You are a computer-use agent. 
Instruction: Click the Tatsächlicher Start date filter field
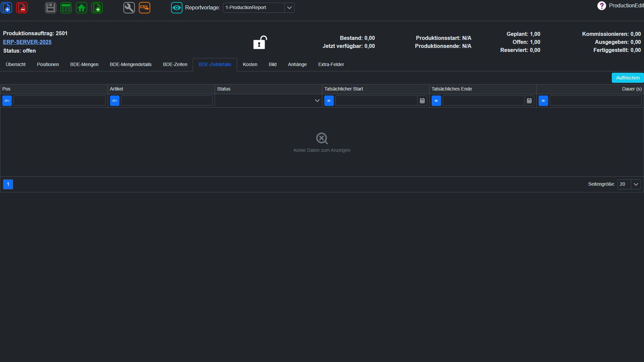pos(376,101)
